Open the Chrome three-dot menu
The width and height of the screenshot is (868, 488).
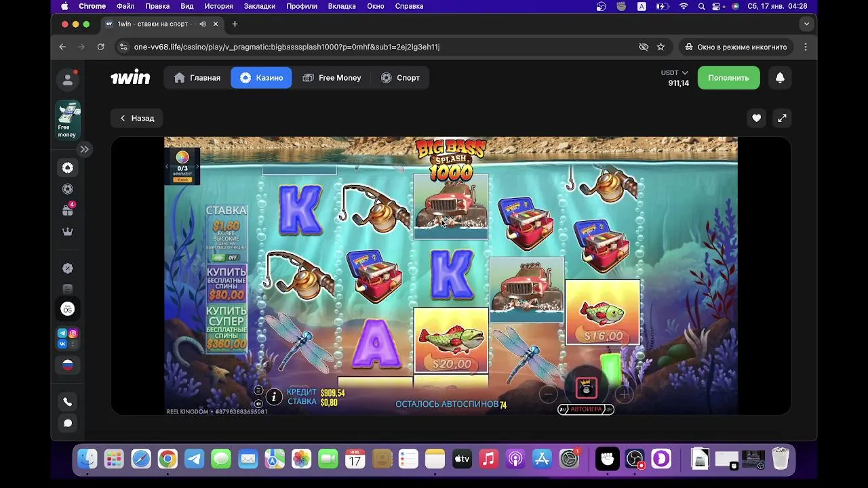pos(806,47)
